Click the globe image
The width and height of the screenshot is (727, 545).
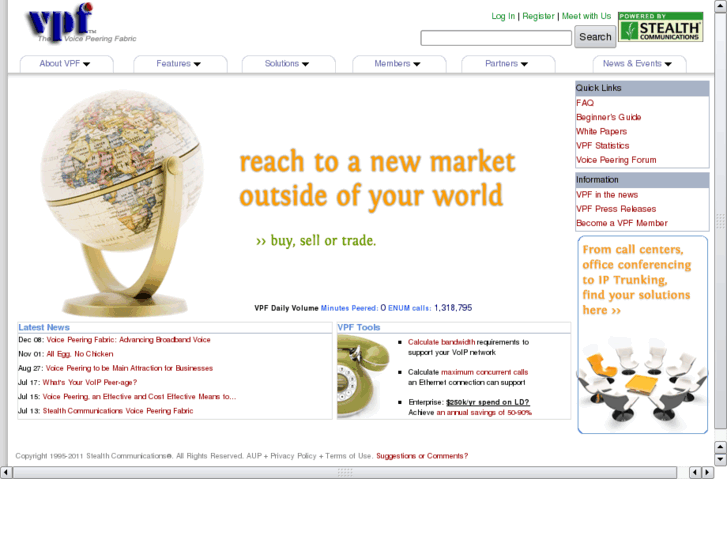tap(122, 203)
